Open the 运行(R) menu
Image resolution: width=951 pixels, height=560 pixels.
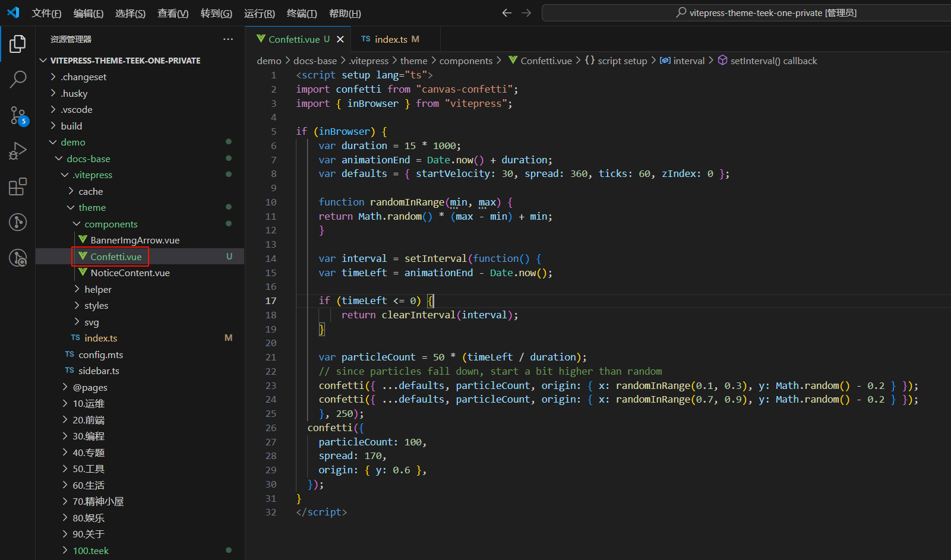click(x=260, y=13)
